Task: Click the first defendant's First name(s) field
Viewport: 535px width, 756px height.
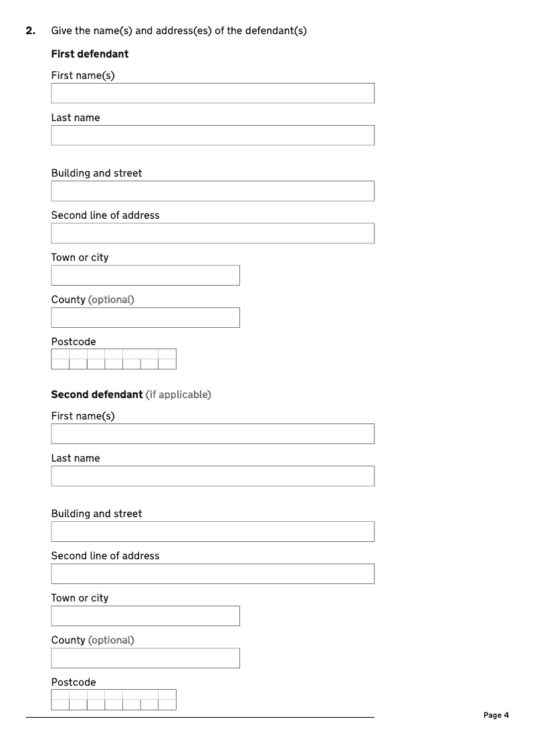Action: click(213, 93)
